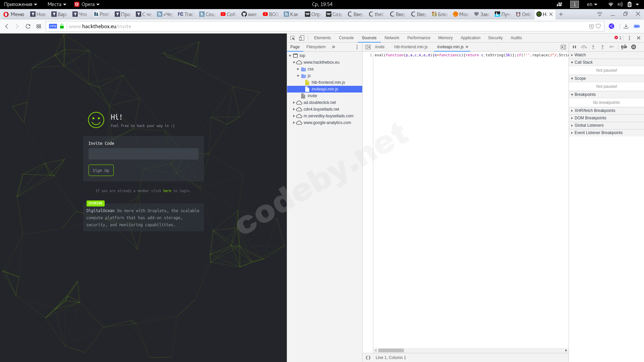Screen dimensions: 644x362
Task: Open DevTools customize three-dot menu
Action: coord(629,38)
